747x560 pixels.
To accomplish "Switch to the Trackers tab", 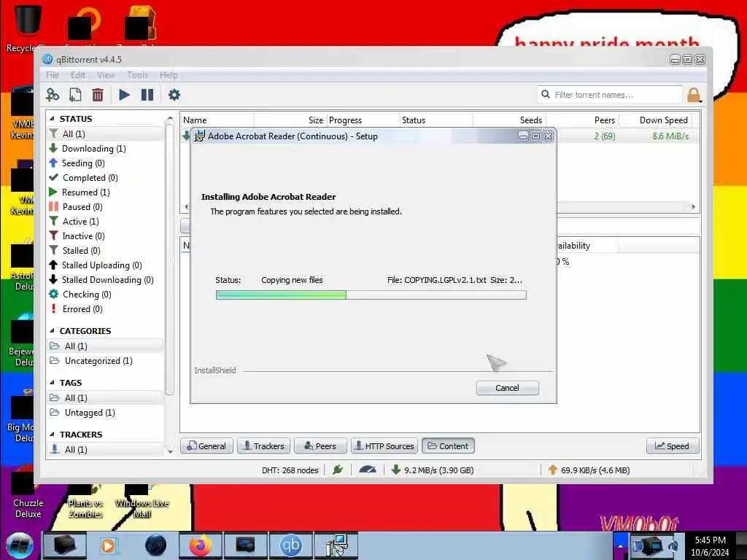I will [x=264, y=446].
